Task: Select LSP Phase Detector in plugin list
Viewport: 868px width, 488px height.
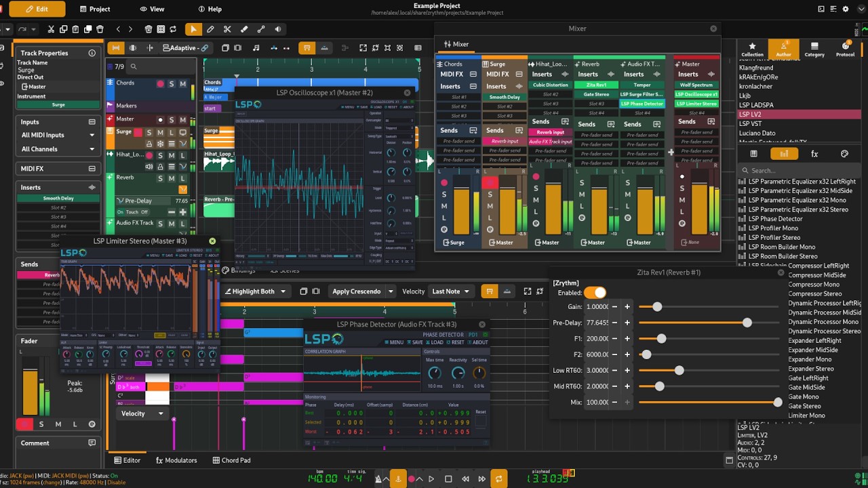Action: [x=775, y=219]
